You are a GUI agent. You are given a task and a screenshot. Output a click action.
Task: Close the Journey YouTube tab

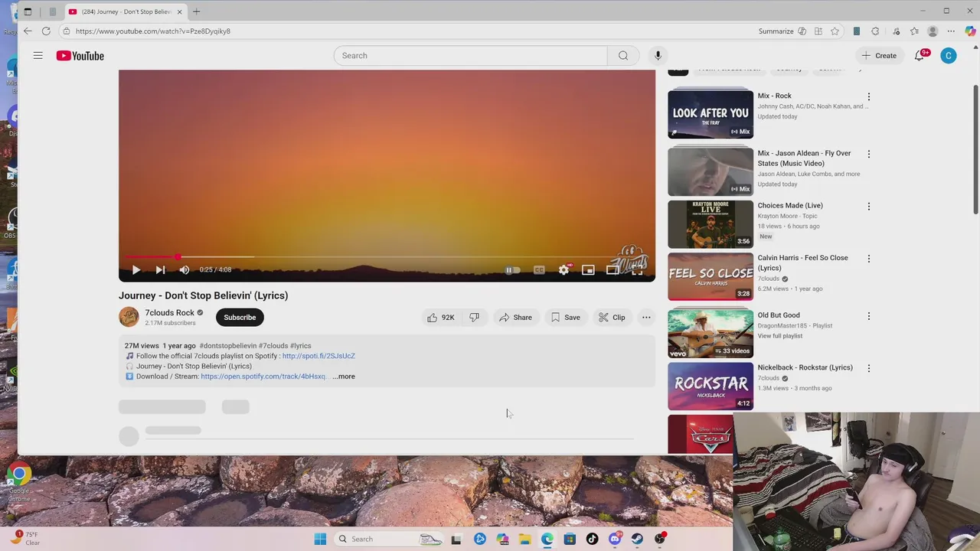pyautogui.click(x=181, y=11)
